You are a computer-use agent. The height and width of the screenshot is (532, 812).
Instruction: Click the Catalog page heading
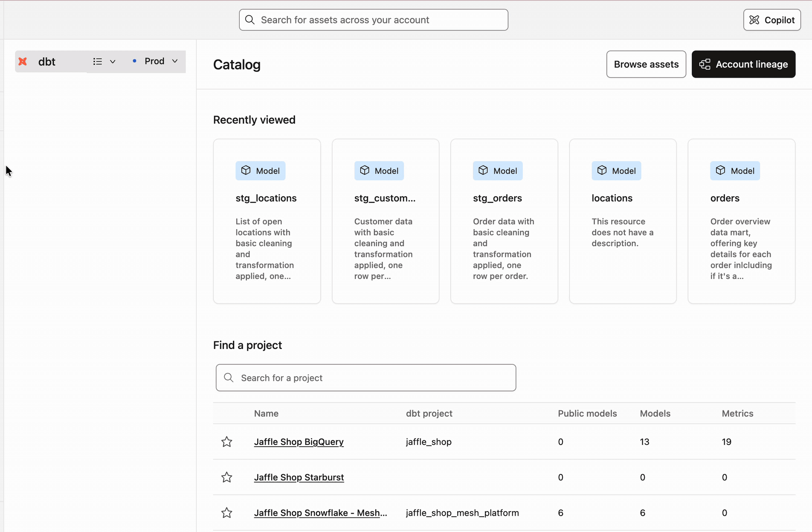(237, 64)
